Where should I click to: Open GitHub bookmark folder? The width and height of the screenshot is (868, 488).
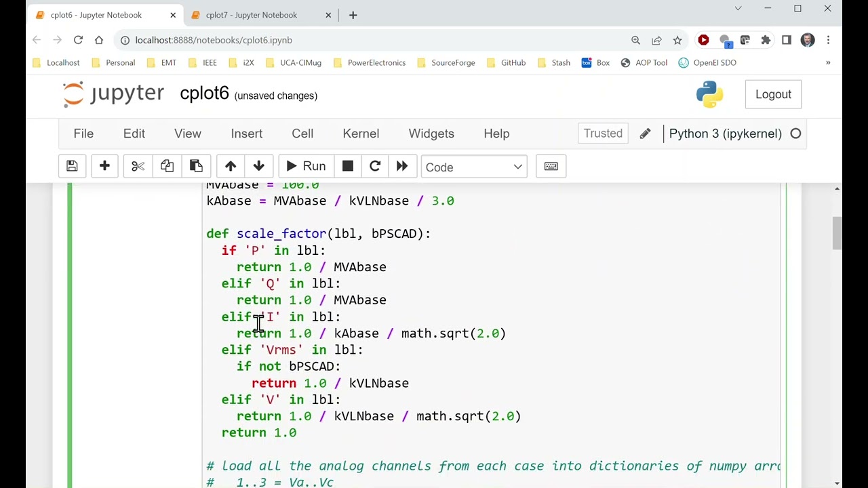pyautogui.click(x=505, y=62)
